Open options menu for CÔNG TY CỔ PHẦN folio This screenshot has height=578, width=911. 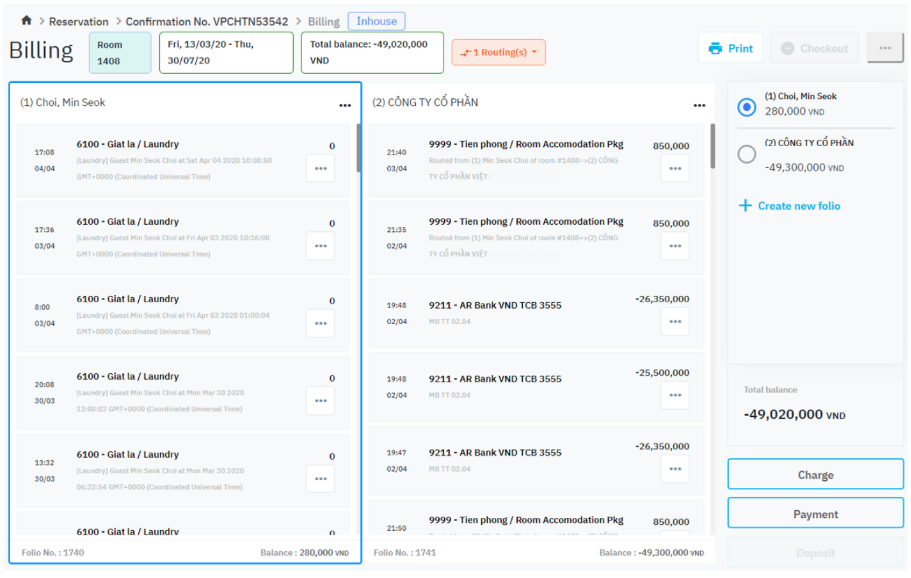700,105
